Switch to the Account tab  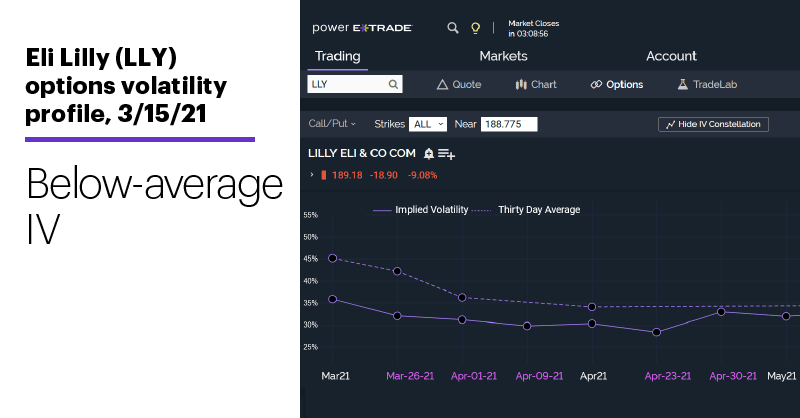tap(671, 56)
